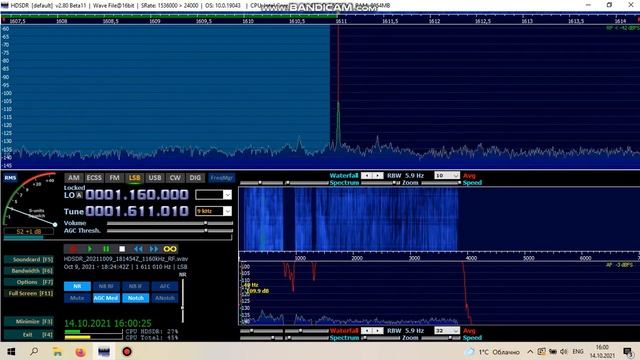Decrease lower RBW with left arrow
This screenshot has height=360, width=640.
click(x=367, y=331)
